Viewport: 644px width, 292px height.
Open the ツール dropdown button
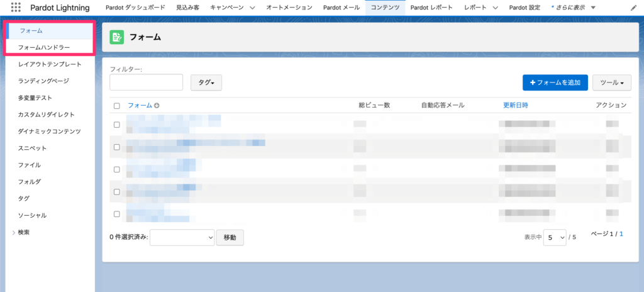[x=611, y=82]
